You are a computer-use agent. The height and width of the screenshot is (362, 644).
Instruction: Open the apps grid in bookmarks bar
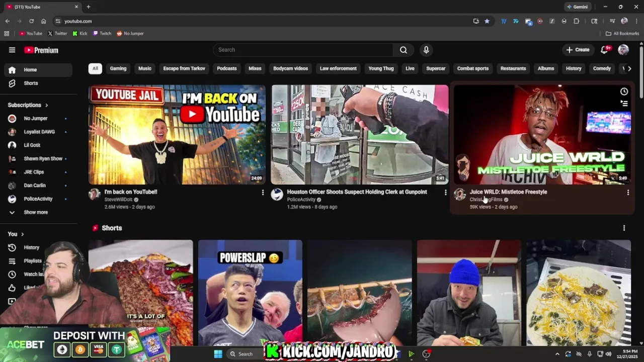pos(7,33)
